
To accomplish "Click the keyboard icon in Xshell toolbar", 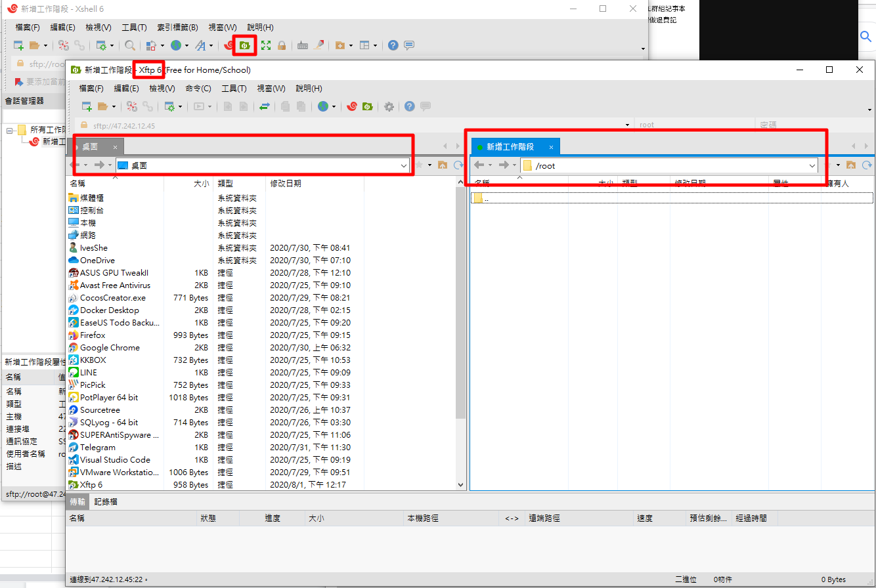I will click(303, 45).
